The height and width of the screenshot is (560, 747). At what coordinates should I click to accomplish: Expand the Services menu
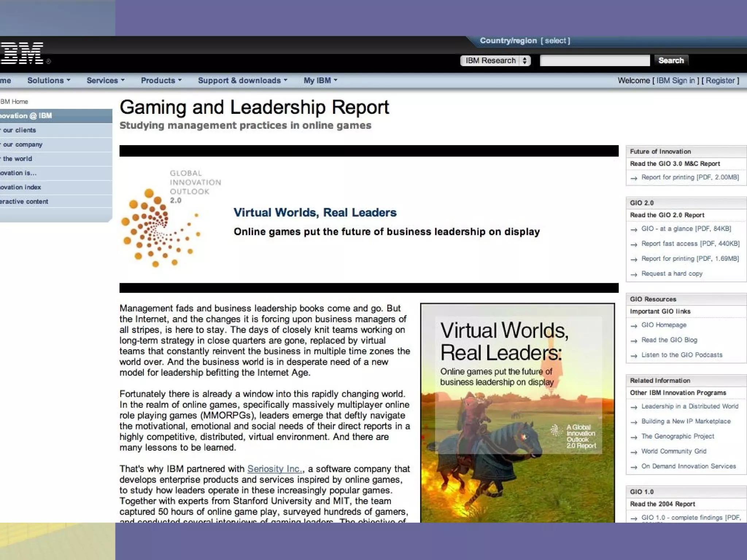[105, 81]
